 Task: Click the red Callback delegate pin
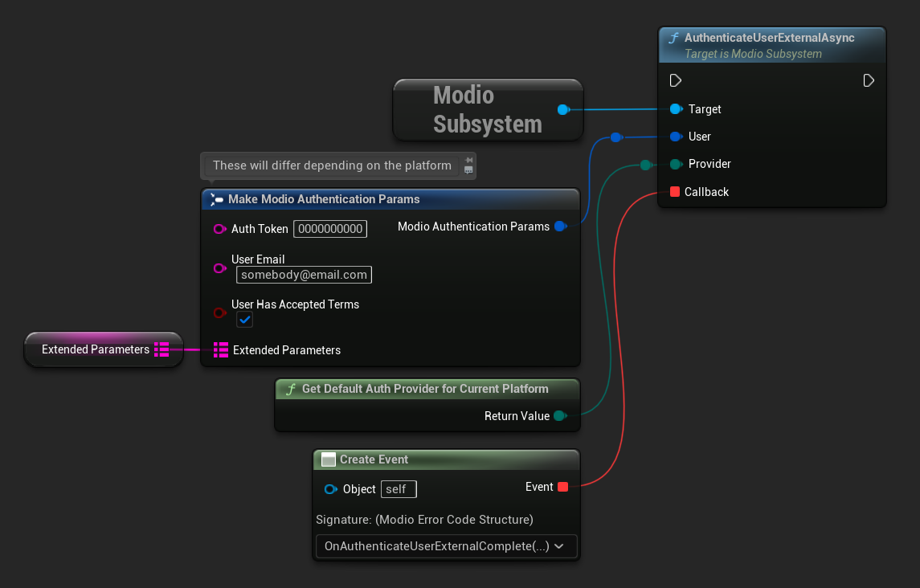(675, 192)
